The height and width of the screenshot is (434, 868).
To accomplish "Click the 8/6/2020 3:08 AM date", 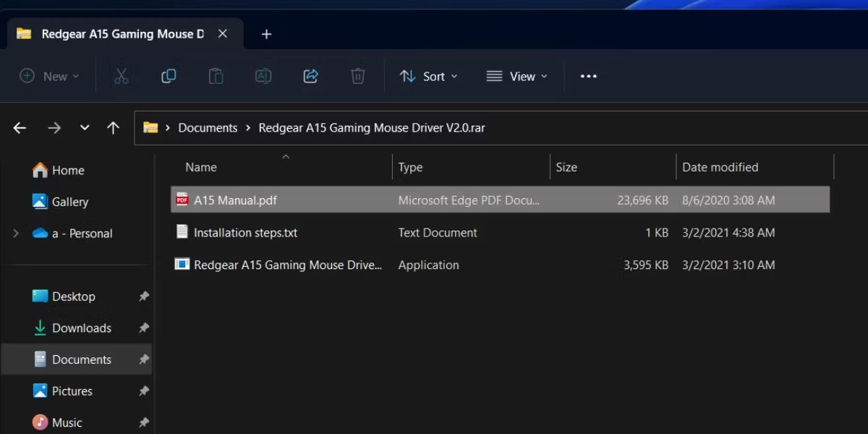I will pyautogui.click(x=728, y=200).
